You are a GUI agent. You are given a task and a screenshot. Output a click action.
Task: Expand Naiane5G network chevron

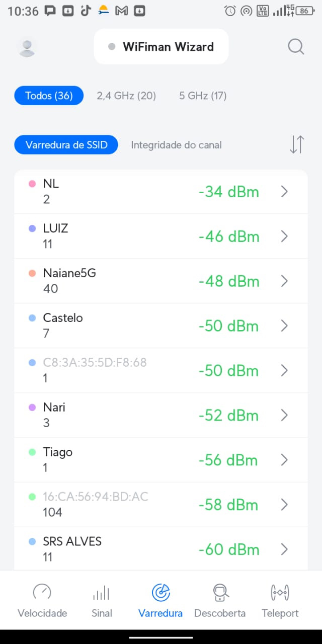coord(284,281)
